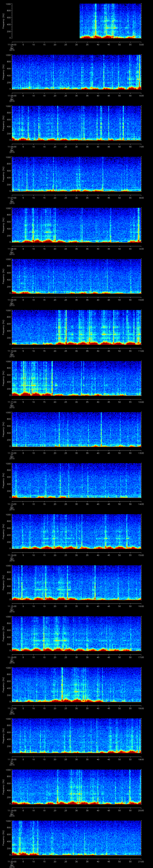This screenshot has height=868, width=153.
Task: Select the 11:20:00 start time label
Action: click(x=12, y=861)
